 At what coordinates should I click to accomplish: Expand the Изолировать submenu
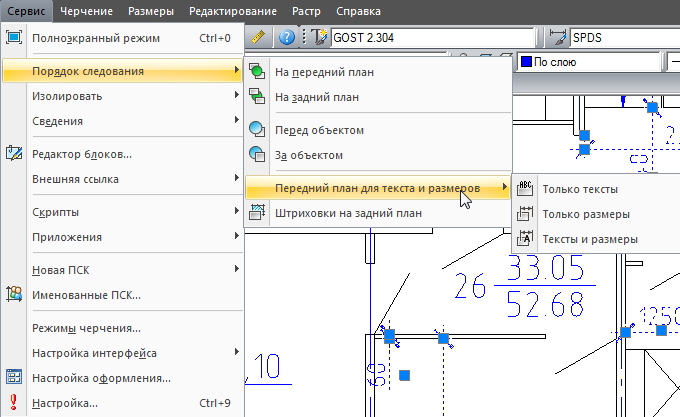(123, 96)
